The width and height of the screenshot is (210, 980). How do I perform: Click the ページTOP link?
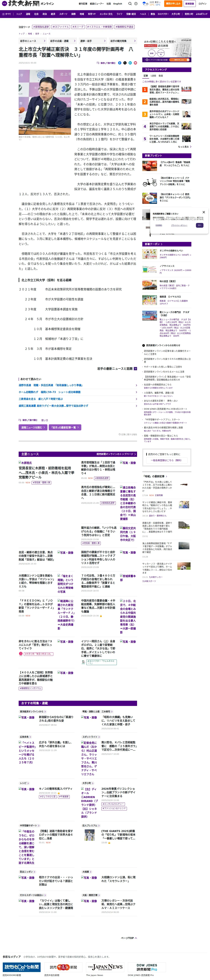129,938
